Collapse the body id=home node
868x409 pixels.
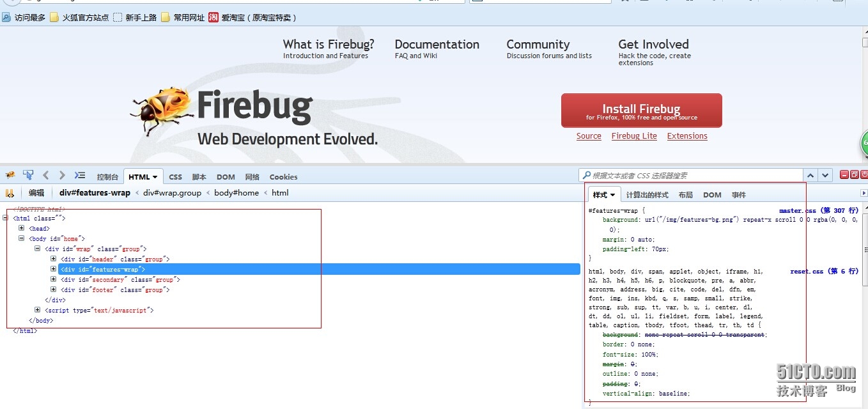(x=21, y=238)
